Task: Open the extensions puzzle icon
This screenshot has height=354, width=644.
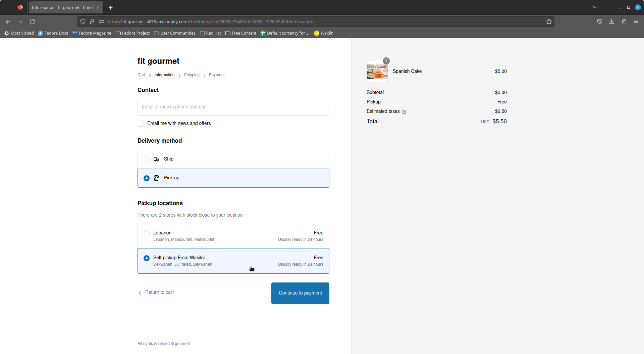Action: click(624, 21)
